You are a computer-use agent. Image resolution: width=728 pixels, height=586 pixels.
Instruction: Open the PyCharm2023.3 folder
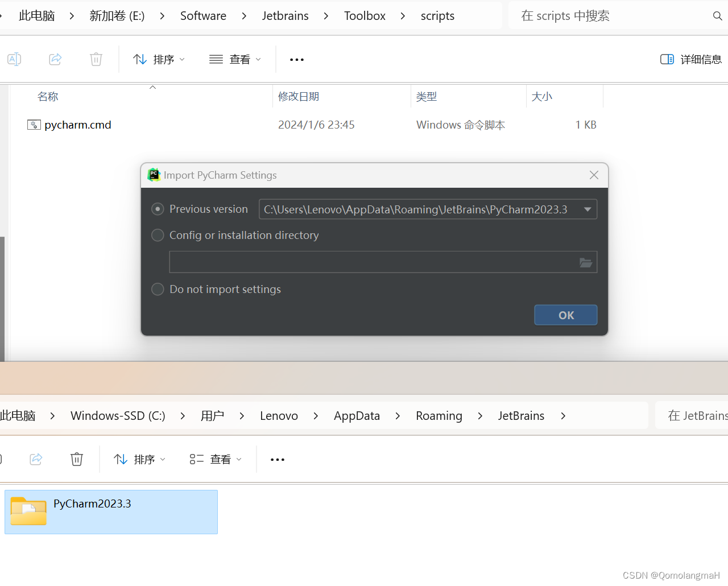pos(111,512)
